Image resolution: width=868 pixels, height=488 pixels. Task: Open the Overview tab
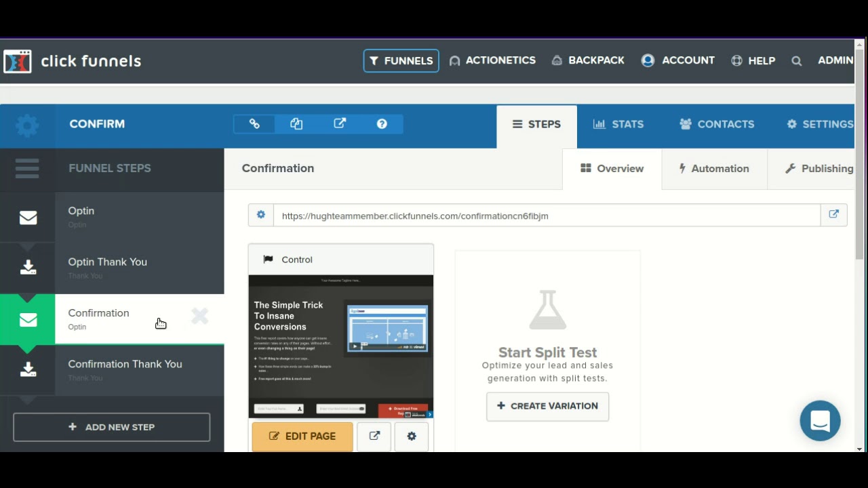pos(612,169)
